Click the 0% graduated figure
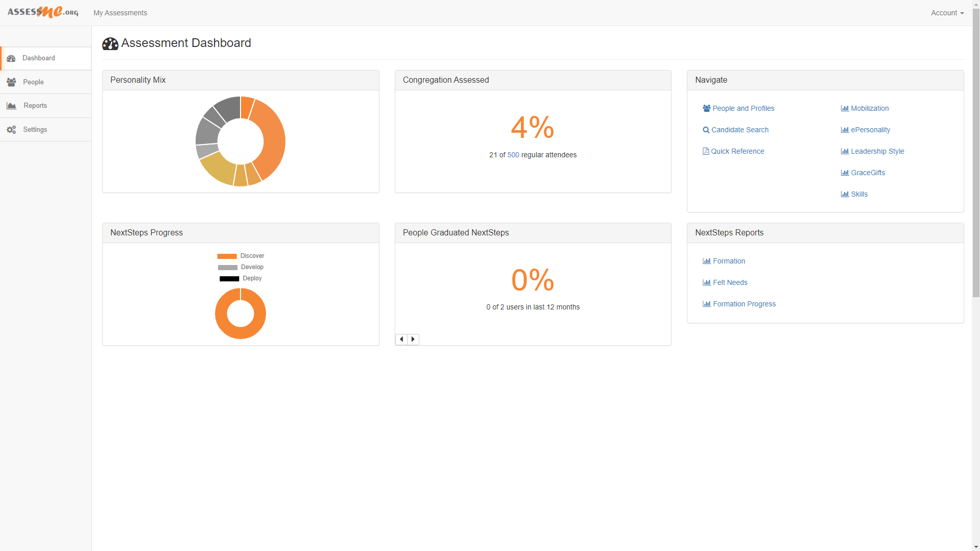This screenshot has width=980, height=551. pyautogui.click(x=533, y=280)
